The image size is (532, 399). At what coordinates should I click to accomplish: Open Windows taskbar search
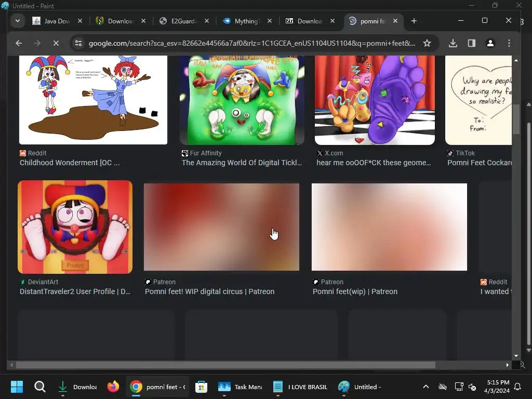click(x=39, y=387)
